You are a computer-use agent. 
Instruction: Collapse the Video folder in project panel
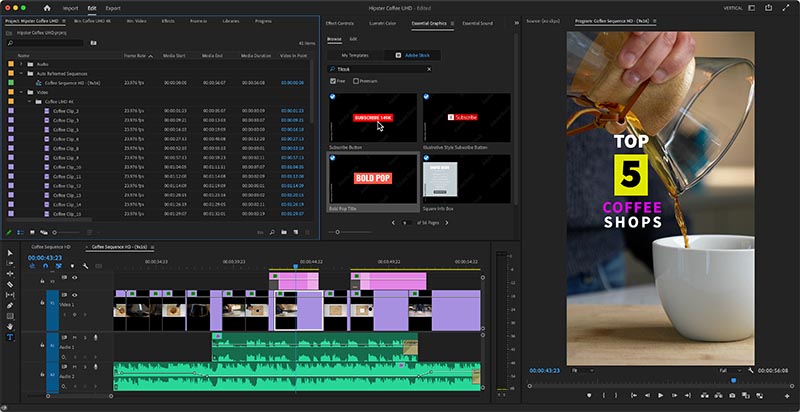[x=21, y=92]
